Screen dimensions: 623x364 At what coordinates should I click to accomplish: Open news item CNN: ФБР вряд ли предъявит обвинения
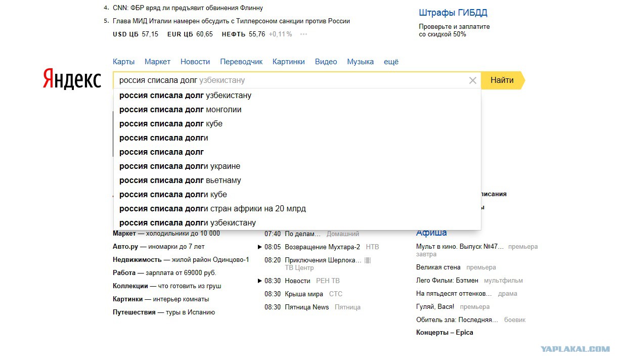(188, 8)
